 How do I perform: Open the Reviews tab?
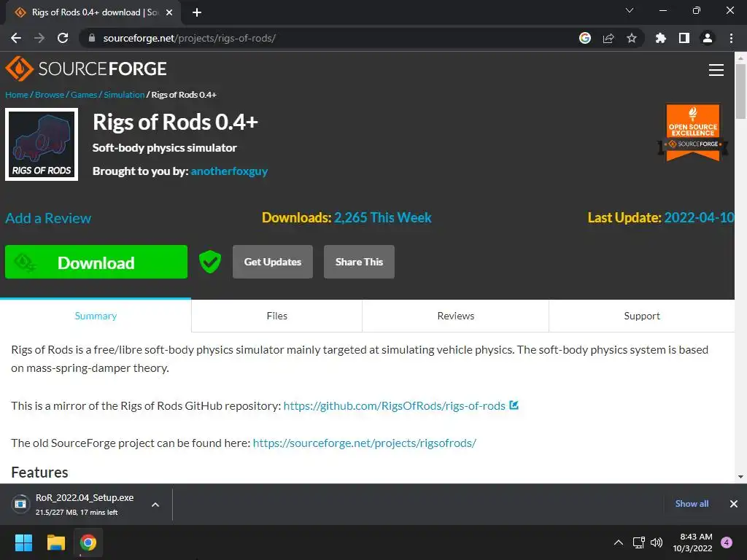pos(455,316)
